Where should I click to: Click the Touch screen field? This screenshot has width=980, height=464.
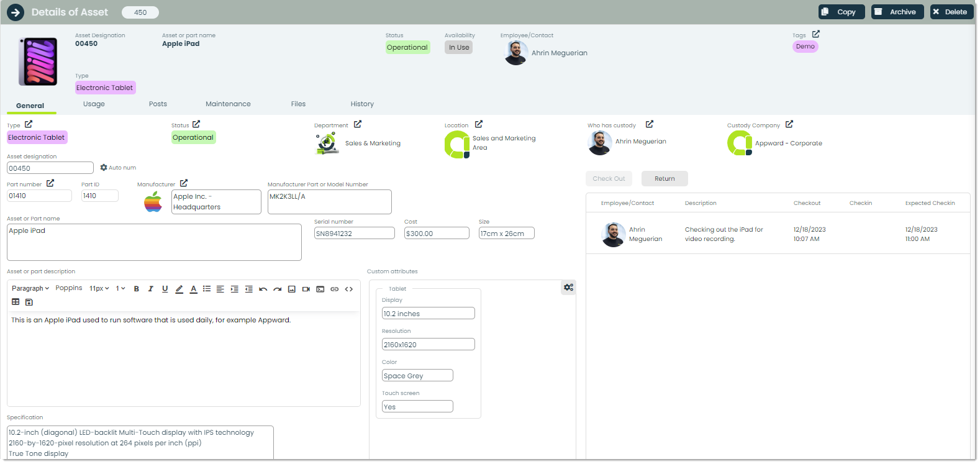pyautogui.click(x=417, y=406)
